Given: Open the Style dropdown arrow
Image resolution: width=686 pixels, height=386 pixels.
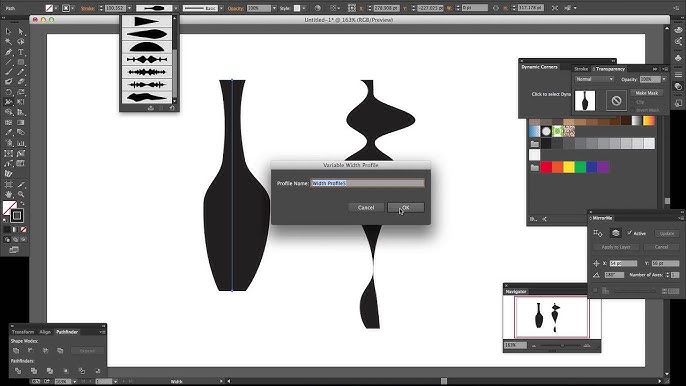Looking at the screenshot, I should click(304, 8).
